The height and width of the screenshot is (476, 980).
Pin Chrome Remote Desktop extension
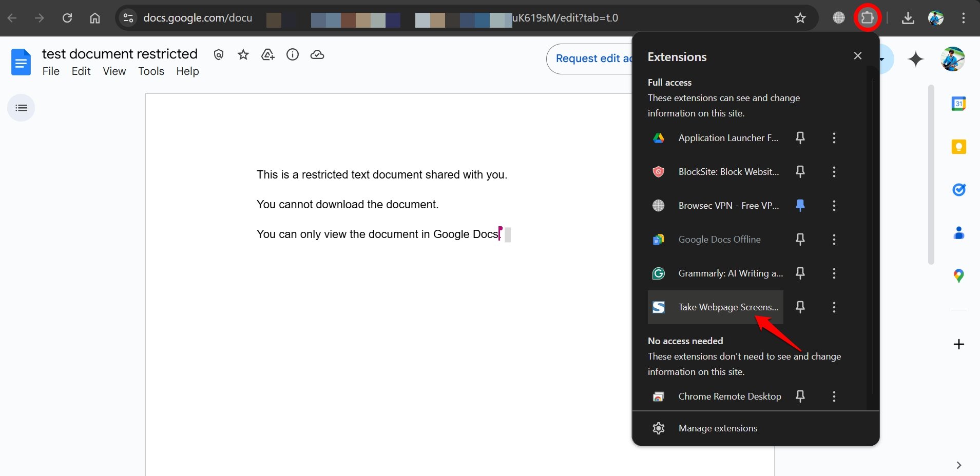(x=800, y=396)
